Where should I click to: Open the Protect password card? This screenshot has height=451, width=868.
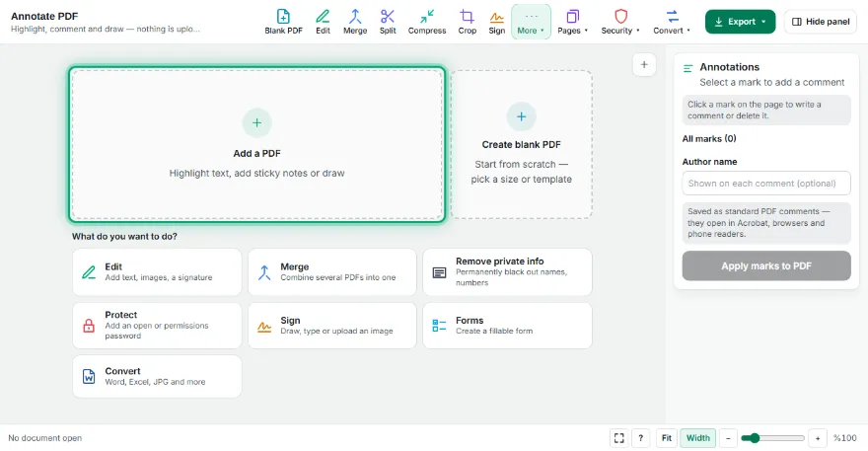click(157, 326)
